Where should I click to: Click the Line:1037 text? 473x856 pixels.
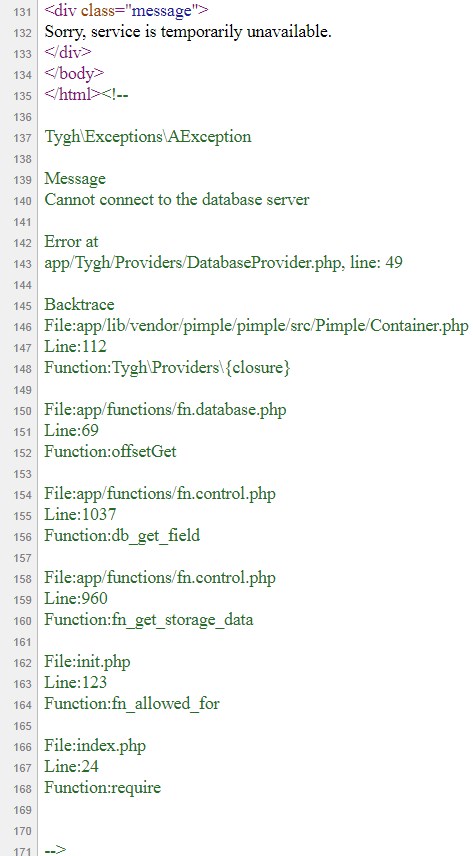(80, 514)
